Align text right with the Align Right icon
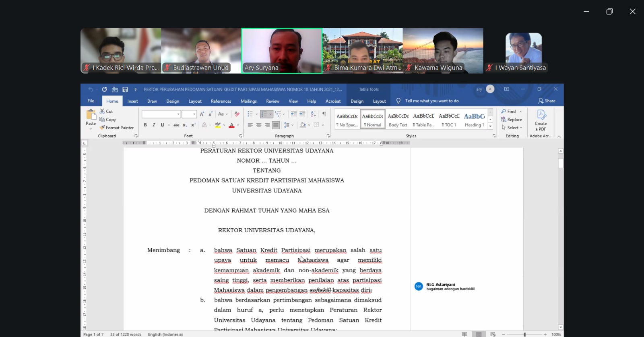Viewport: 644px width, 337px height. (267, 125)
